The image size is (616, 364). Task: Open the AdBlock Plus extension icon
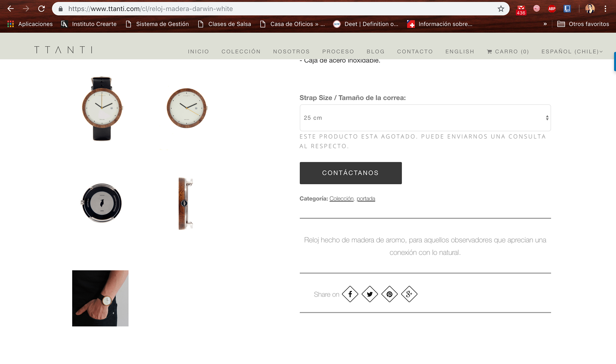552,9
